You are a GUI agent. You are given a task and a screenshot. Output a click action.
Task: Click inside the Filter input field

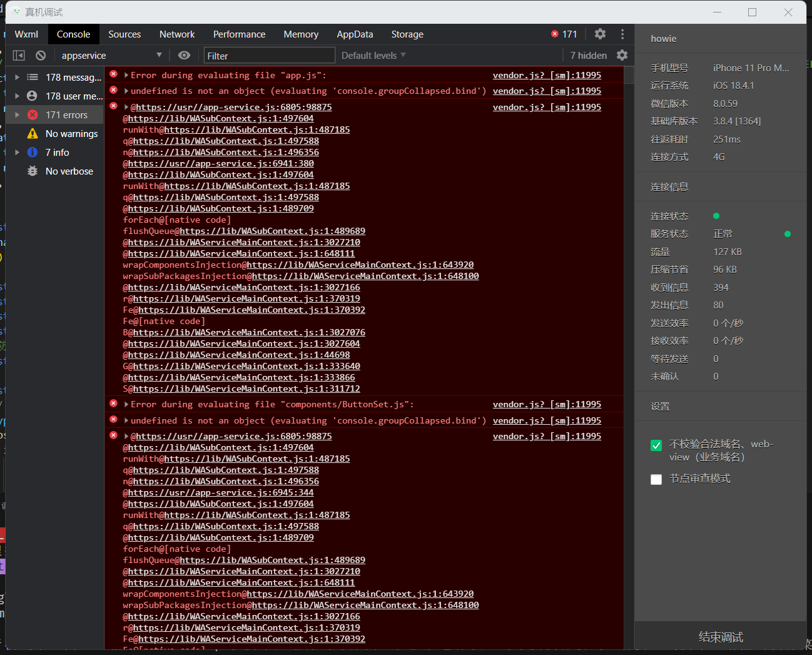click(x=270, y=56)
